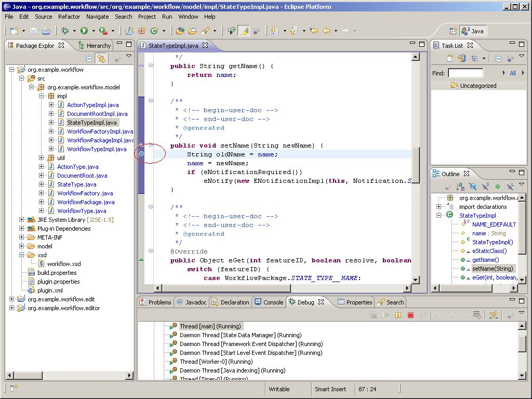Click the All link in Task List
This screenshot has width=532, height=399.
pyautogui.click(x=513, y=73)
